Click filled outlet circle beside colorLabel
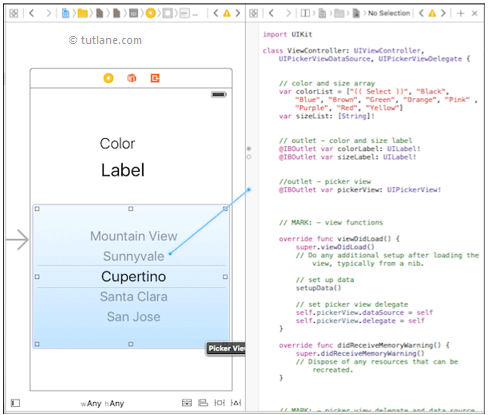 tap(249, 149)
